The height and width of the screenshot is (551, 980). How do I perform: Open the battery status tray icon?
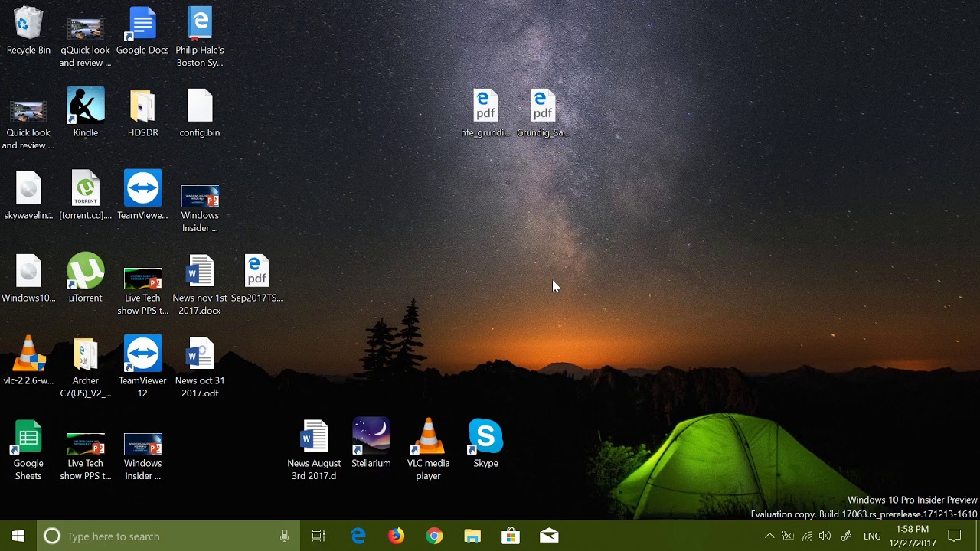(788, 536)
